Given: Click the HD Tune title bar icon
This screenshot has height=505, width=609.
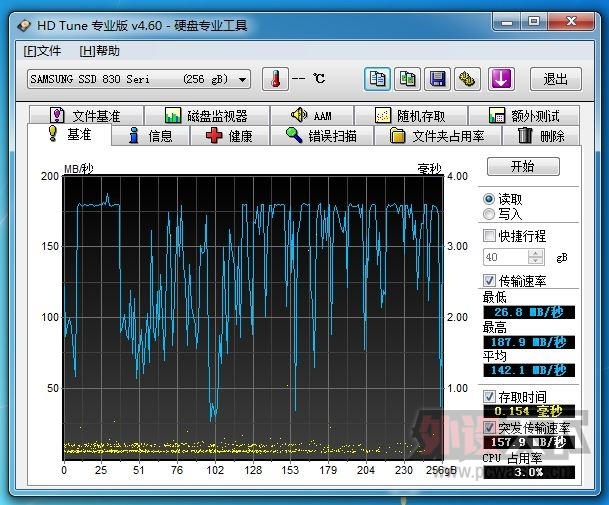Looking at the screenshot, I should point(24,26).
